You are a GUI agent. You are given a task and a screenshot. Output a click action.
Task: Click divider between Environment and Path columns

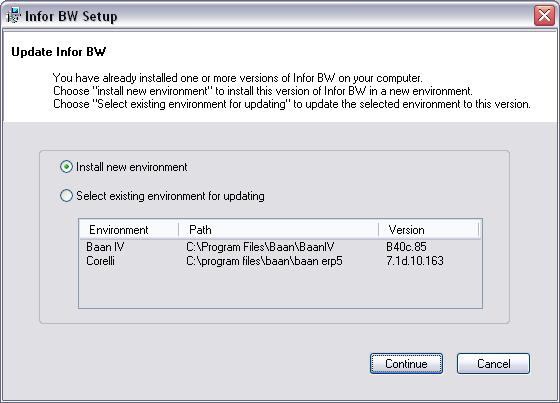click(x=179, y=230)
